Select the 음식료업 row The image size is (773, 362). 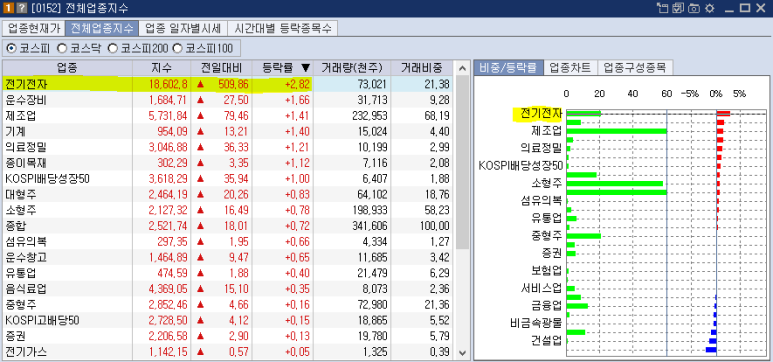[x=227, y=289]
